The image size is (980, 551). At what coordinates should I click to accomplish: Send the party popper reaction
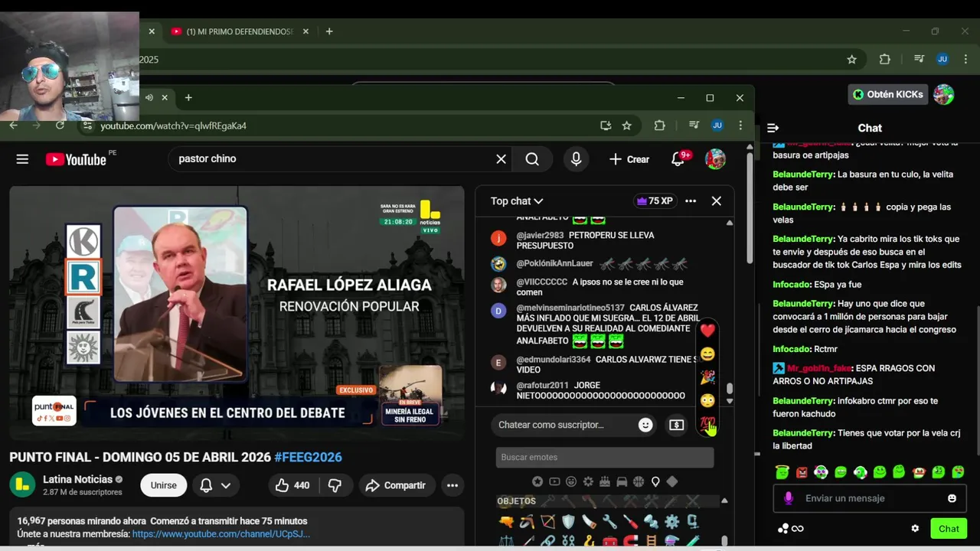707,377
